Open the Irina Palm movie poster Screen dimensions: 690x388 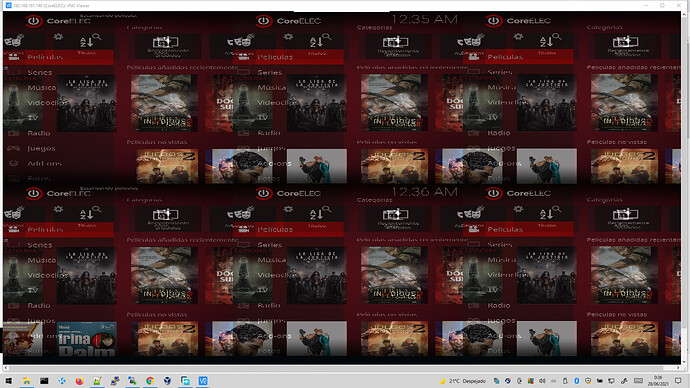[87, 339]
